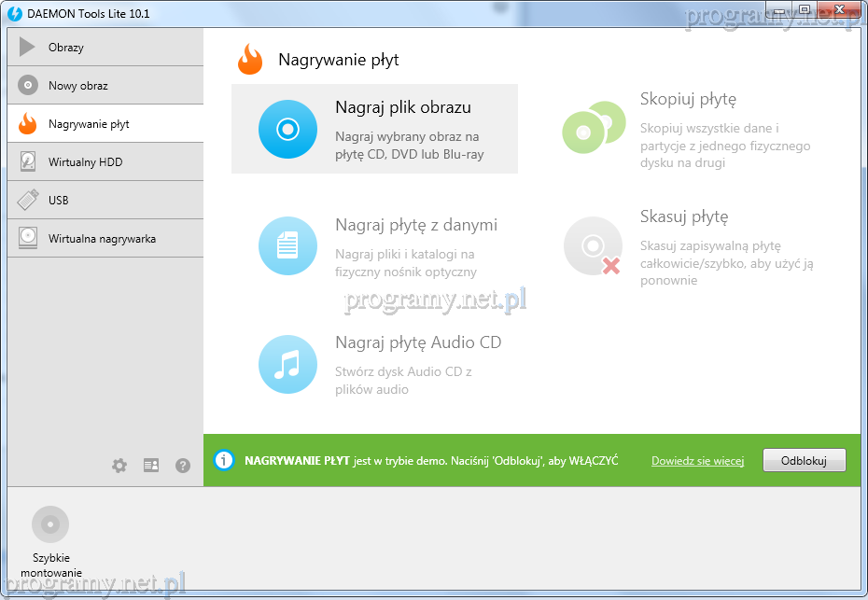Open settings via the gear icon
868x600 pixels.
pos(119,465)
